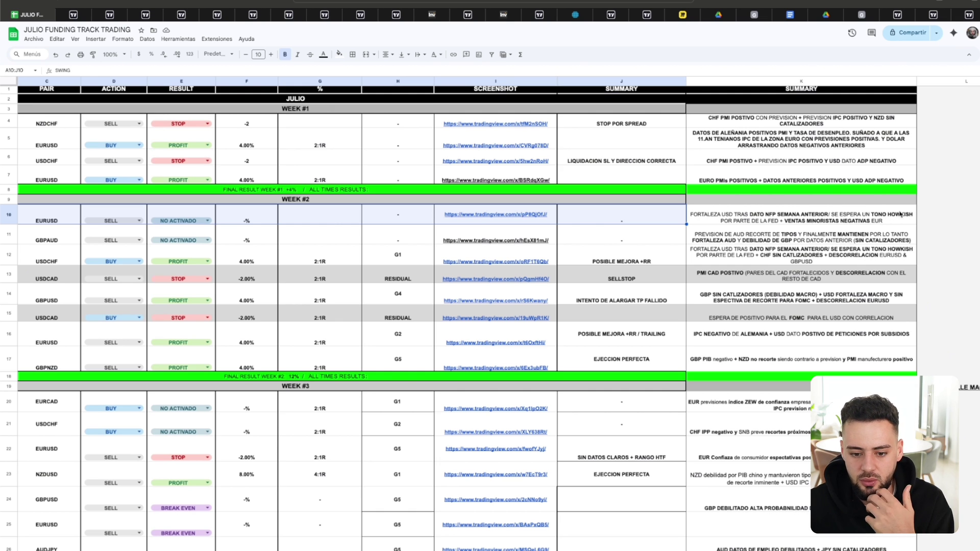Toggle italic formatting in the toolbar

pyautogui.click(x=298, y=55)
